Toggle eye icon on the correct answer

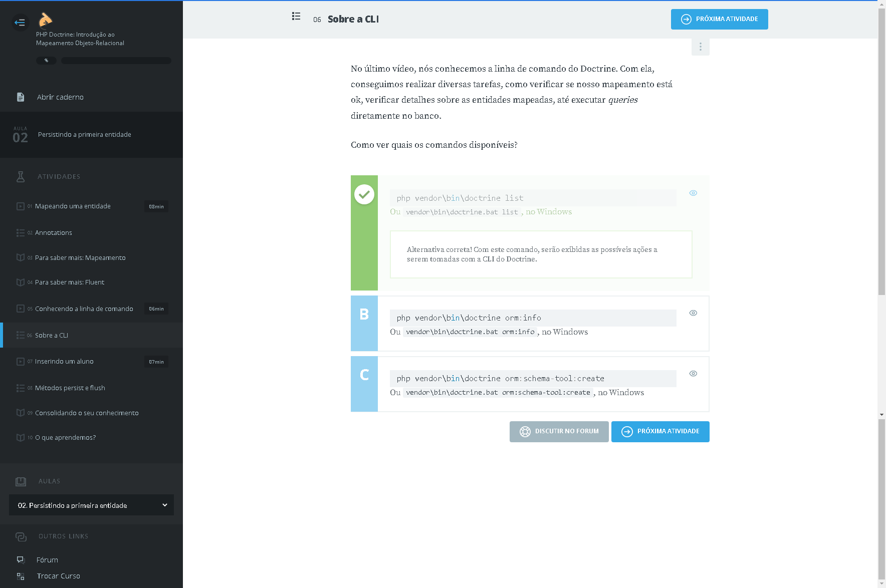click(693, 193)
